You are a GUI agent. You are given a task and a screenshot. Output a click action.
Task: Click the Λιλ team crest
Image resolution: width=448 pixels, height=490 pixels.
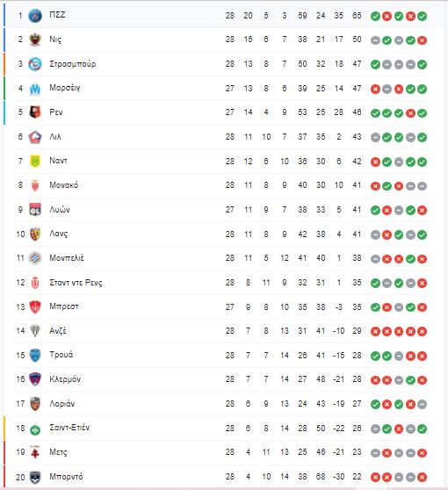(x=35, y=137)
